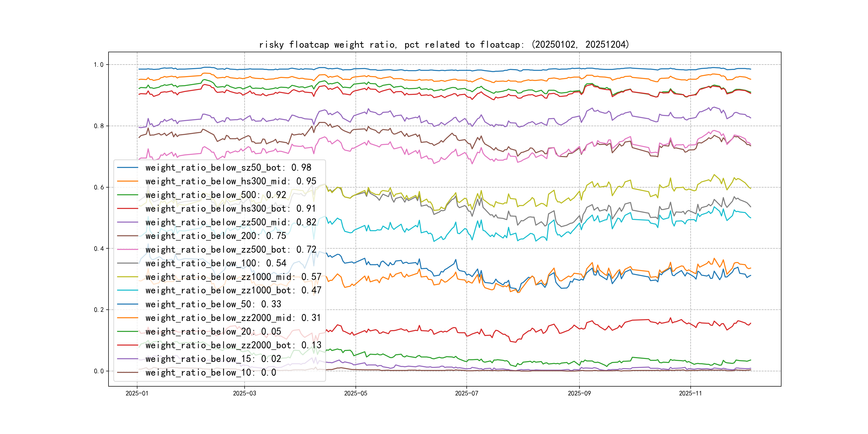The width and height of the screenshot is (868, 434).
Task: Click the cyan weight_ratio_below_zz1000_bot legend line
Action: coord(127,290)
